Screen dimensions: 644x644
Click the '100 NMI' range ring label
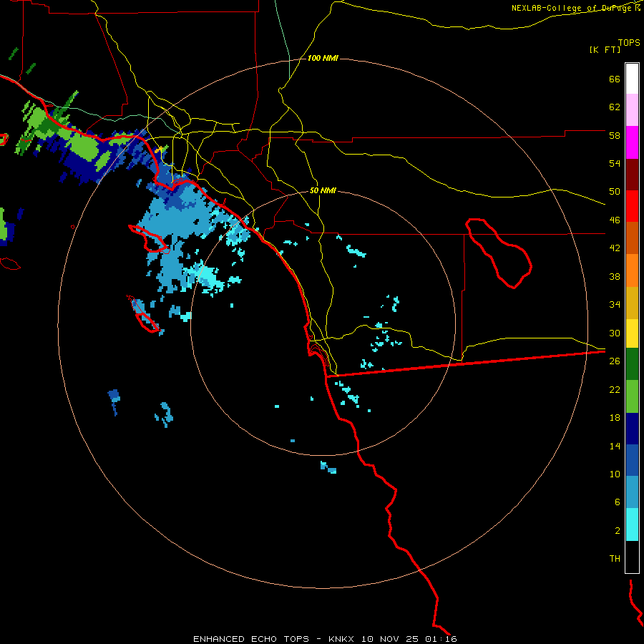pos(323,59)
